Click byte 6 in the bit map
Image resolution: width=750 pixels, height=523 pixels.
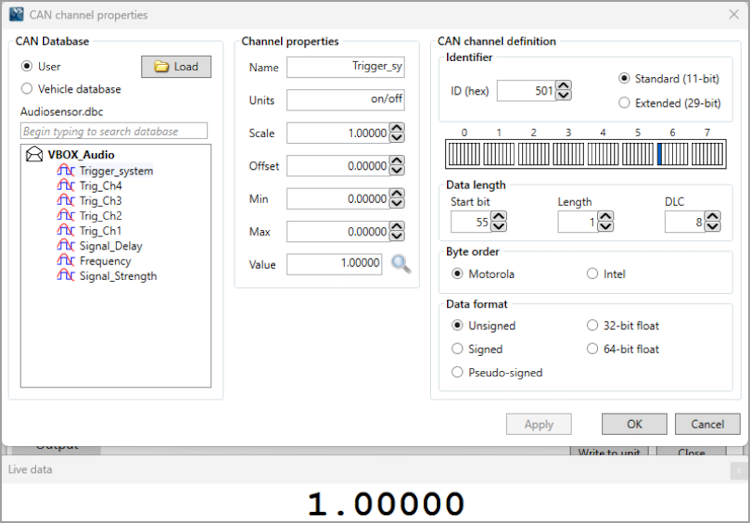[673, 154]
